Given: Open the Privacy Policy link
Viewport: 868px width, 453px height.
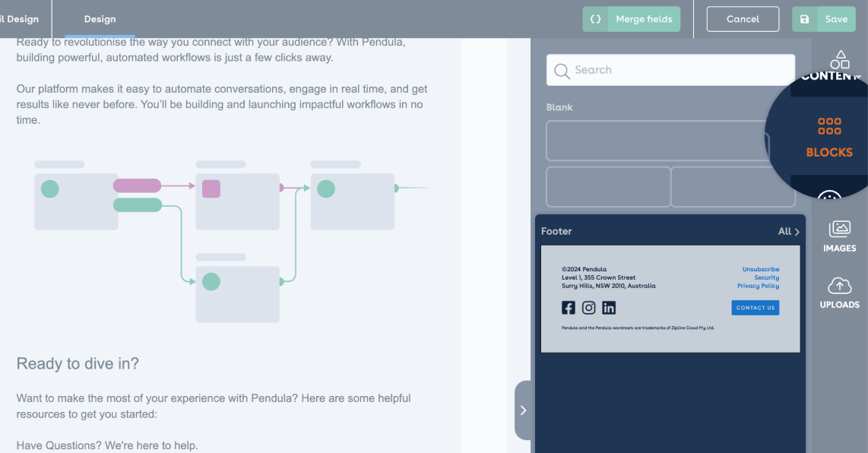Looking at the screenshot, I should 758,286.
